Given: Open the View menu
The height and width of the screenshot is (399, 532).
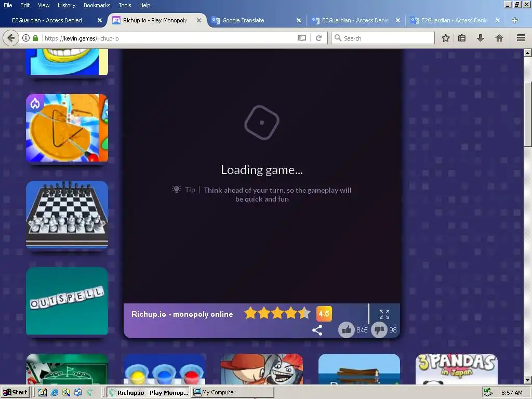Looking at the screenshot, I should (x=44, y=5).
